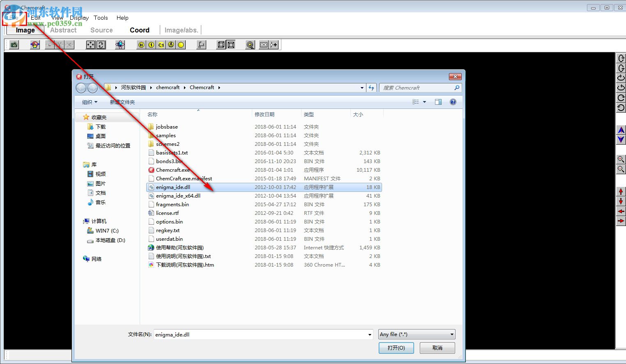
Task: Click the red up arrow move icon
Action: (621, 191)
